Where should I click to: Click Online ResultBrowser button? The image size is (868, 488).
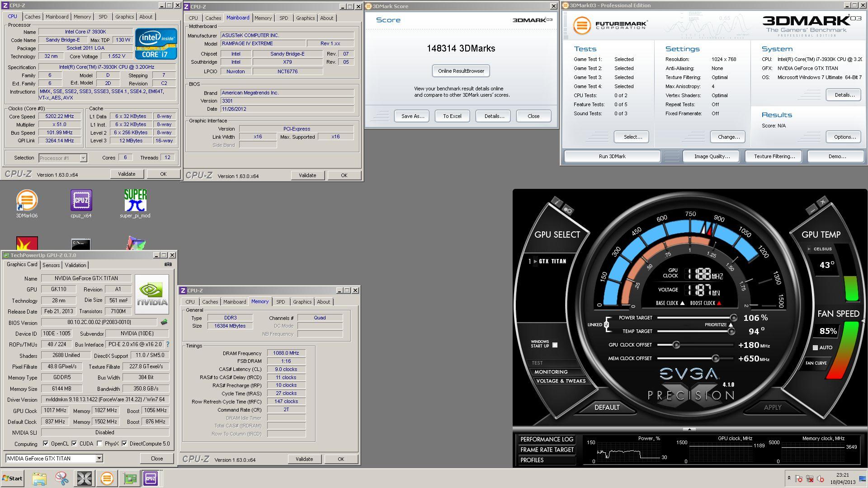click(x=461, y=71)
